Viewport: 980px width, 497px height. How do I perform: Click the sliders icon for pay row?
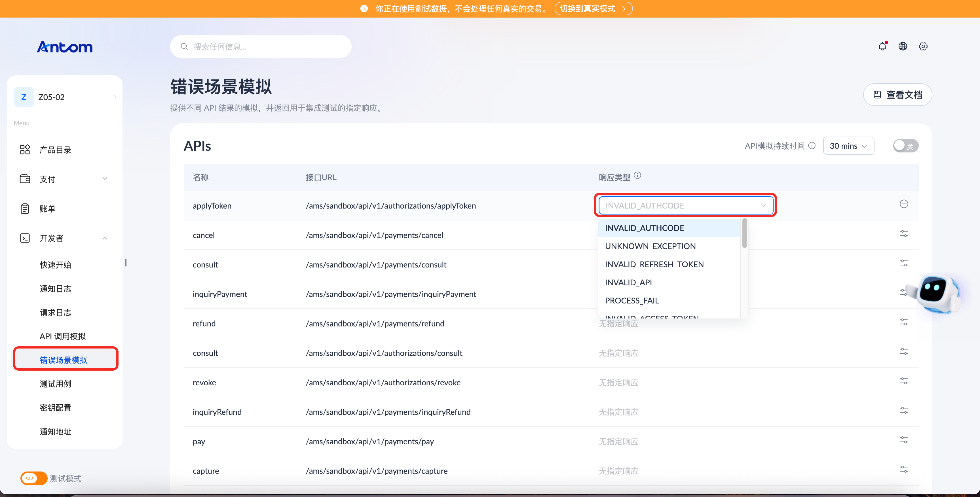click(904, 440)
